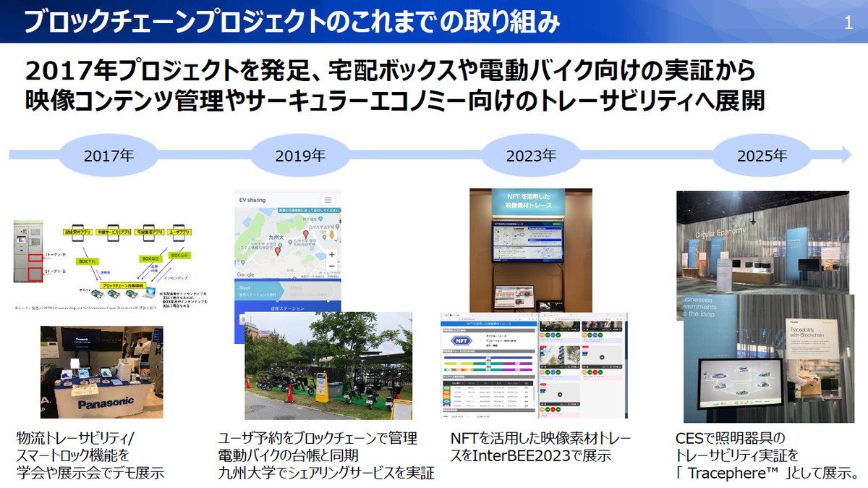
Task: Click the EV sharing app title
Action: click(252, 201)
